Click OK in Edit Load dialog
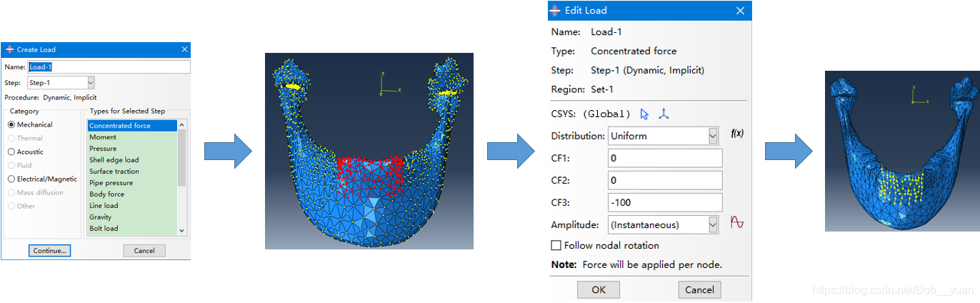 click(598, 289)
